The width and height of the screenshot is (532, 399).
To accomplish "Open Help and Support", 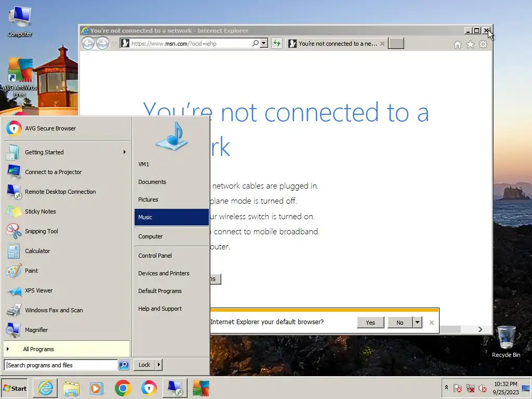I will click(x=171, y=309).
